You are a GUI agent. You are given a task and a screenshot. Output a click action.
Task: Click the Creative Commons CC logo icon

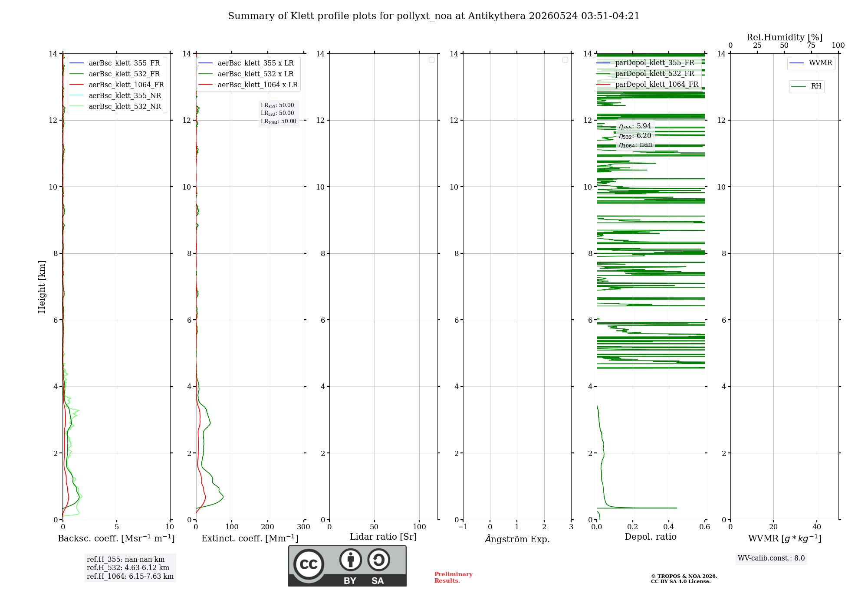click(x=309, y=564)
